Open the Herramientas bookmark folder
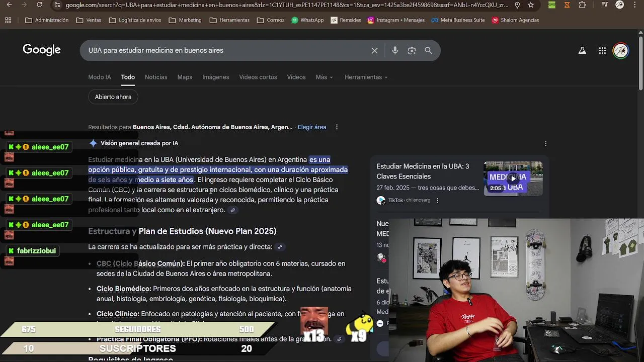Screen dimensions: 644x362 229,20
